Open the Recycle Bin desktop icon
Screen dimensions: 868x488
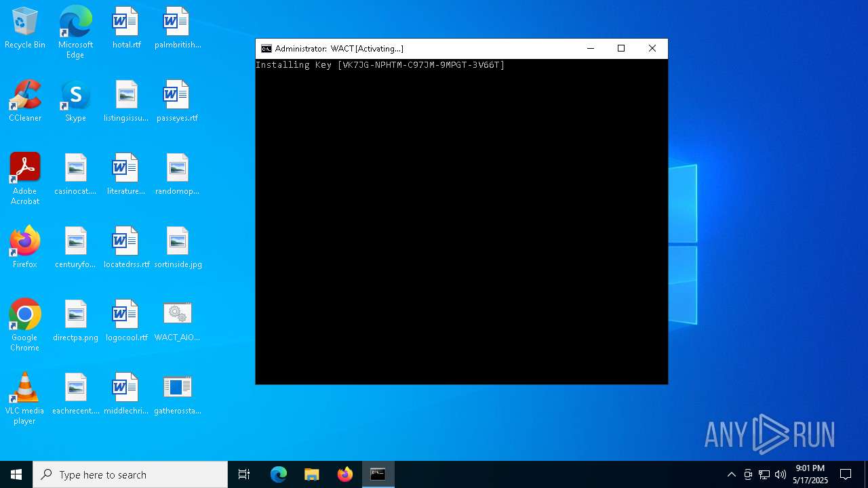[x=25, y=28]
